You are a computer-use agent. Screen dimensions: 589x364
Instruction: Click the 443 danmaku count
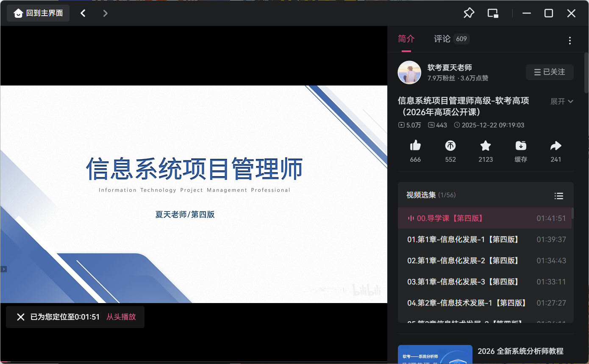pyautogui.click(x=437, y=125)
